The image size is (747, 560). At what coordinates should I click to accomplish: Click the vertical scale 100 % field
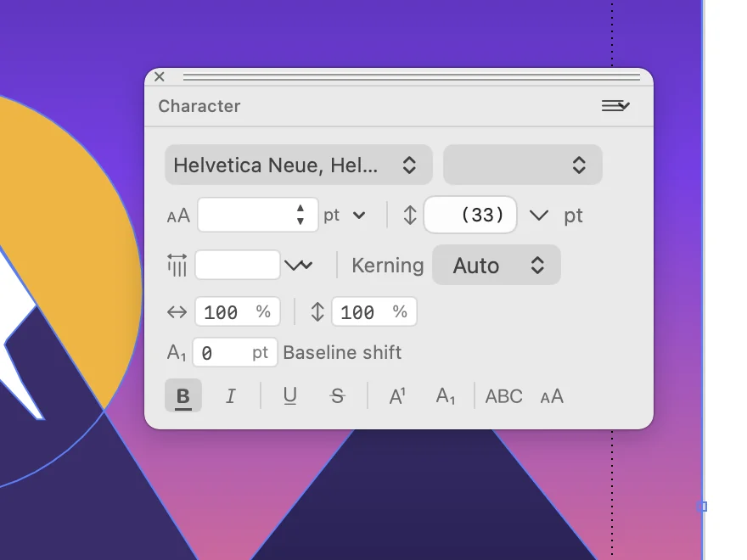(374, 312)
